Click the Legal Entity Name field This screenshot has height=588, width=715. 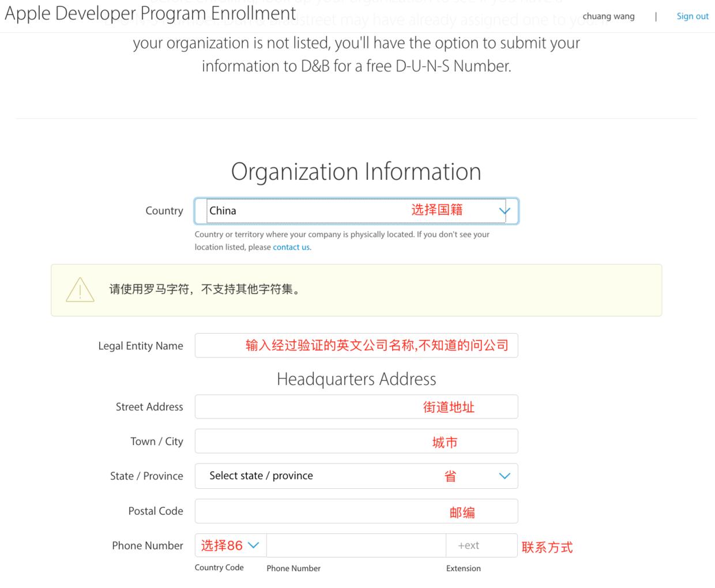click(356, 345)
